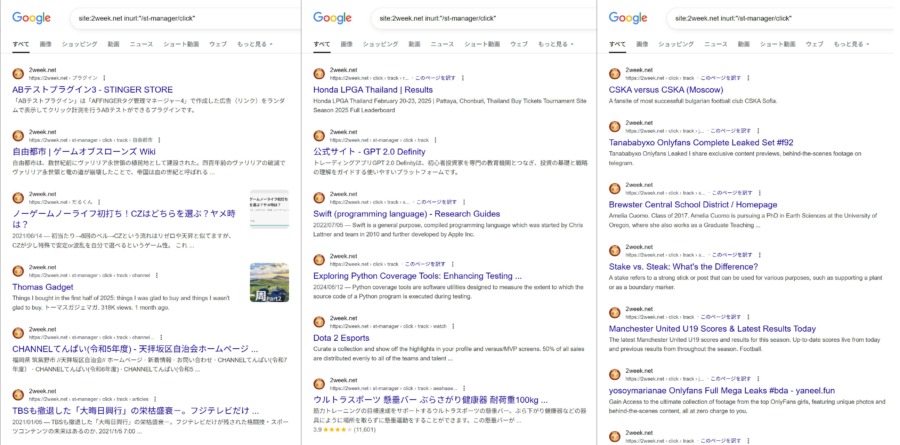The height and width of the screenshot is (445, 900).
Task: Open the landscape thumbnail beside Thomas Gadget
Action: 269,283
